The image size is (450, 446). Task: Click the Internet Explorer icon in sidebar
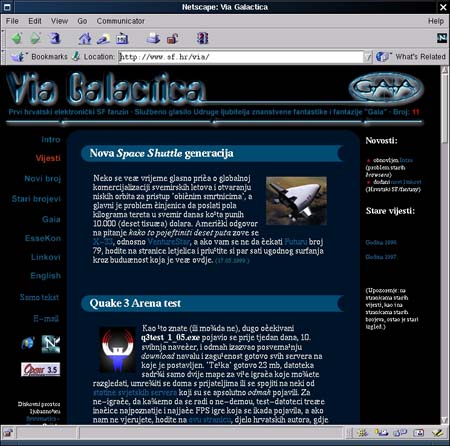[x=28, y=343]
